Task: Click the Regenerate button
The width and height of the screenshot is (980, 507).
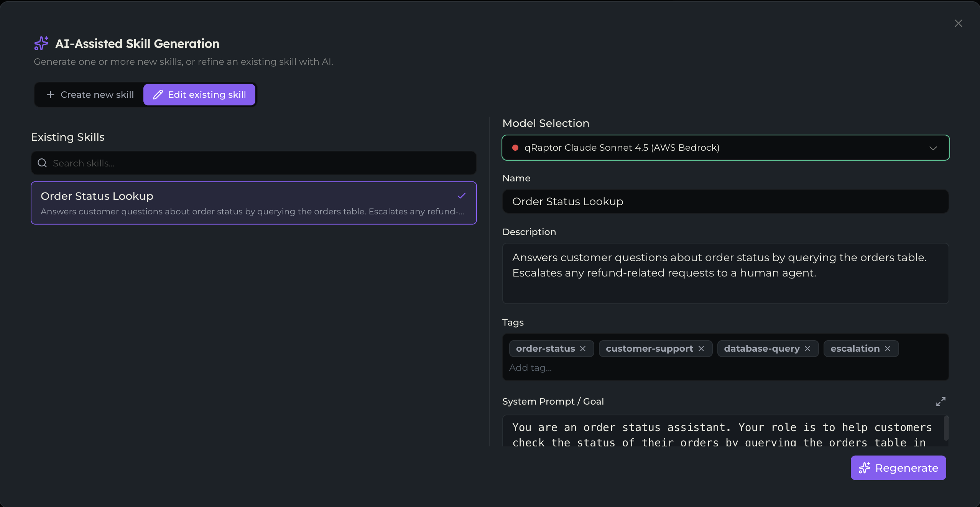Action: [x=898, y=468]
